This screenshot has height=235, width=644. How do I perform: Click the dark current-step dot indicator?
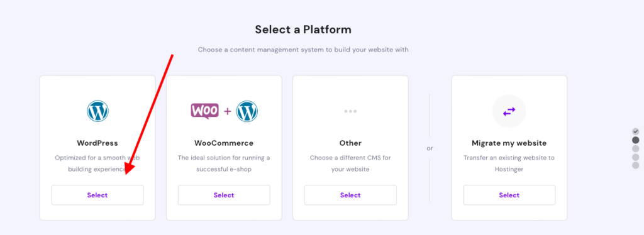pos(635,140)
